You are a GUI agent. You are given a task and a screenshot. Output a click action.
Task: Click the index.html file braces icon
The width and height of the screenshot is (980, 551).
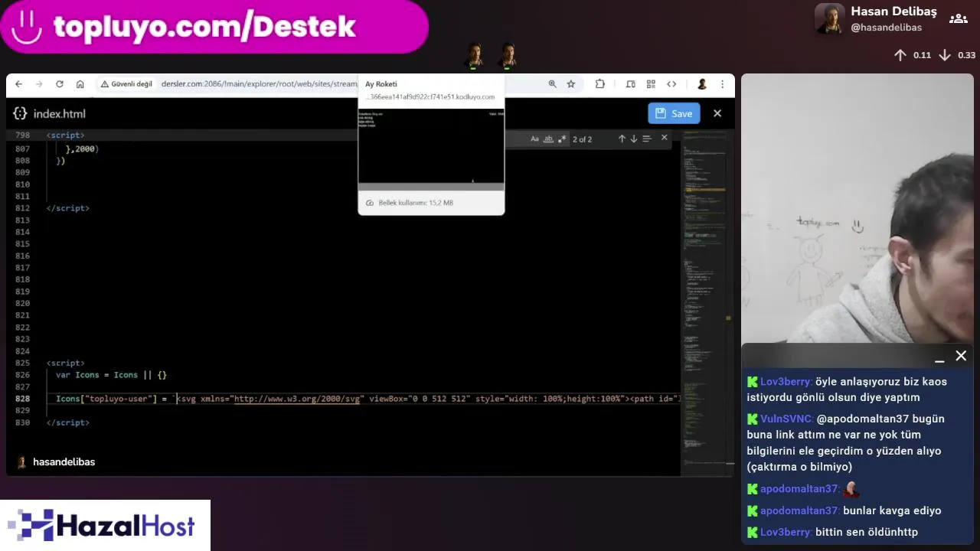(x=20, y=113)
